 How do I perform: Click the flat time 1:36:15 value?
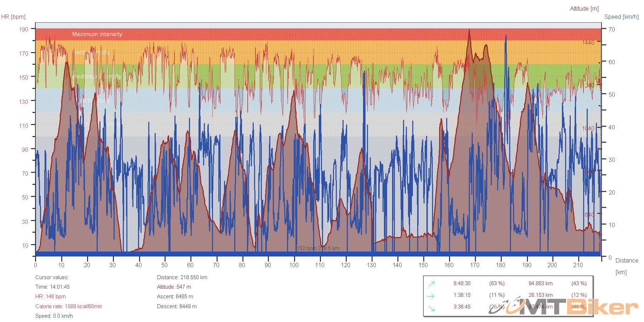tap(462, 295)
